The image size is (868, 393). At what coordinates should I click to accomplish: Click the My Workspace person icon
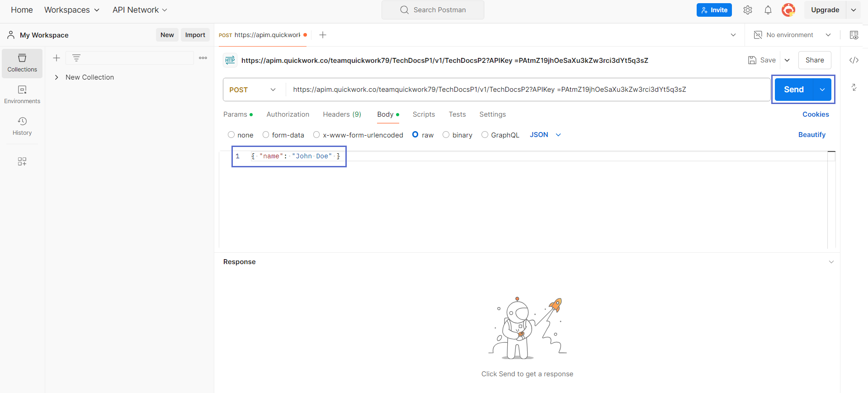click(11, 35)
